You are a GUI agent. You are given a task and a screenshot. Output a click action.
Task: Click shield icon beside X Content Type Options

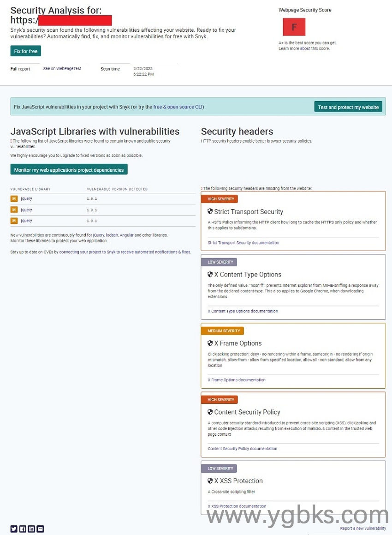pyautogui.click(x=210, y=274)
